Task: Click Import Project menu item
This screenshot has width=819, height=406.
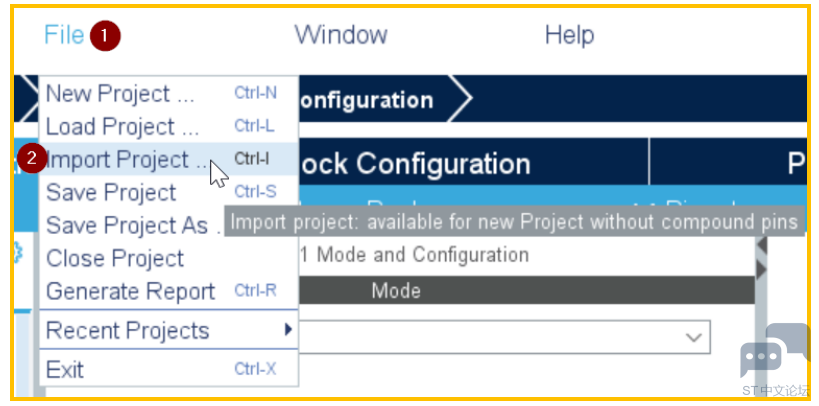Action: coord(168,159)
